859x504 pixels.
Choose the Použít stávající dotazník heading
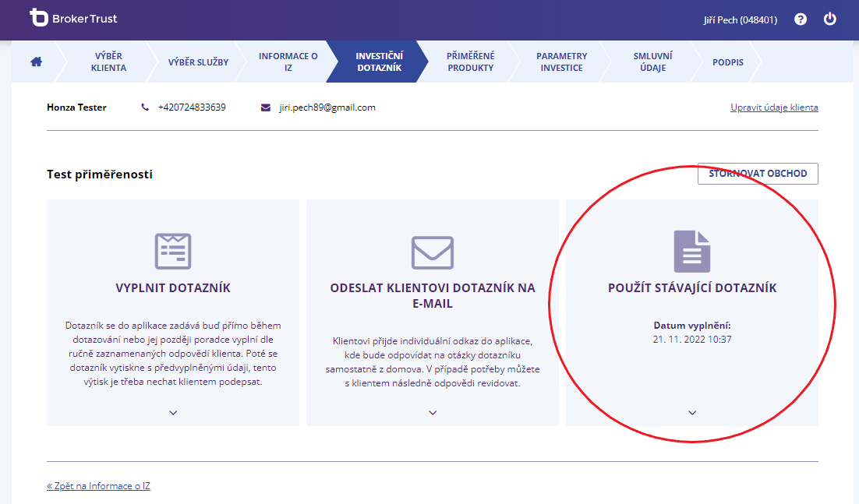point(692,288)
